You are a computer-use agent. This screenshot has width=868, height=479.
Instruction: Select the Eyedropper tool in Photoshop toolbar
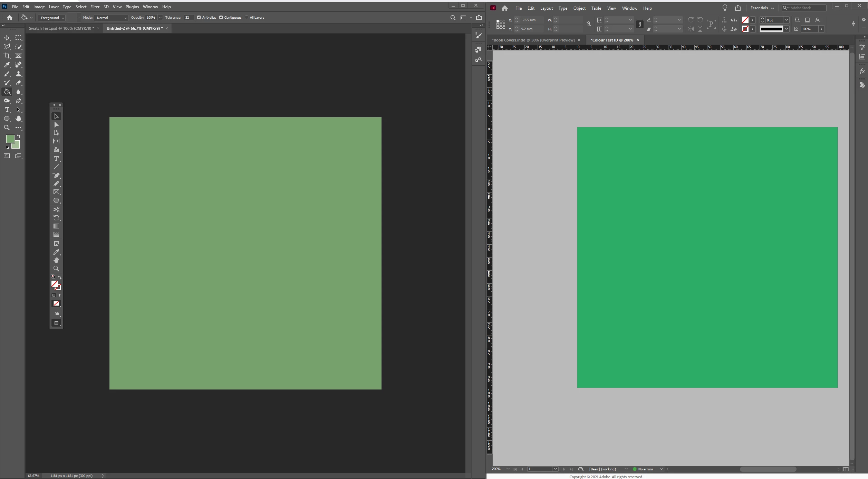(7, 65)
